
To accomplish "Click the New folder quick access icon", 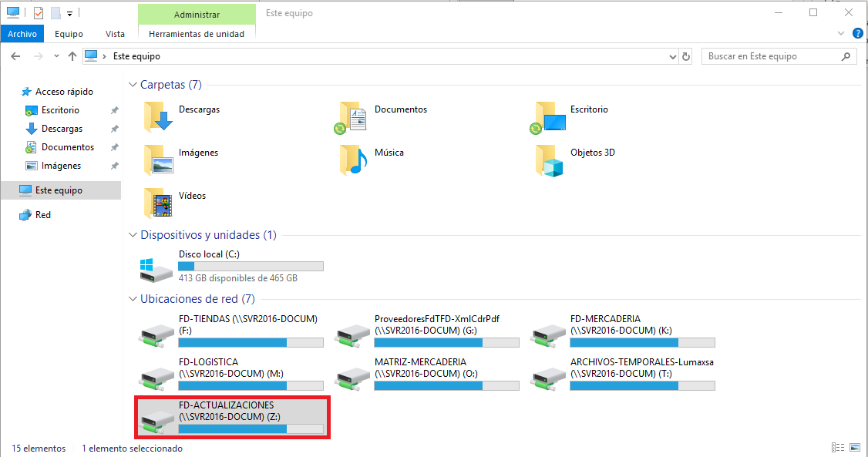I will click(56, 13).
